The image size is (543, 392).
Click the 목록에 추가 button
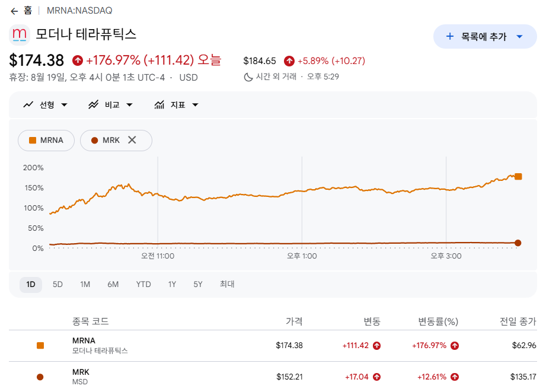click(485, 36)
